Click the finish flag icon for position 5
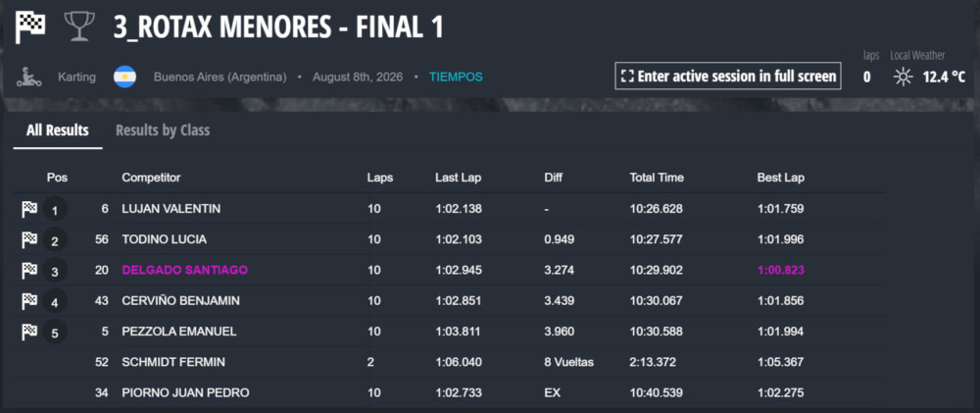The width and height of the screenshot is (980, 413). pos(29,333)
